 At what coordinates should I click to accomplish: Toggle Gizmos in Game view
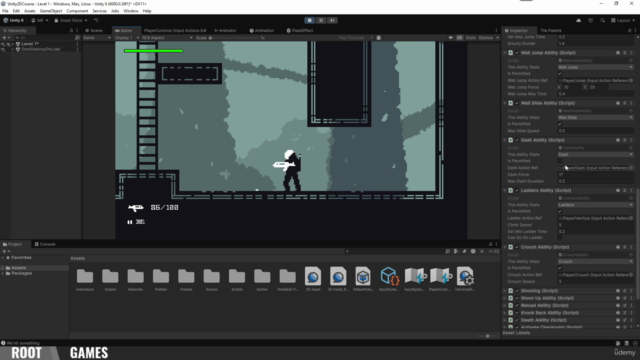(486, 38)
